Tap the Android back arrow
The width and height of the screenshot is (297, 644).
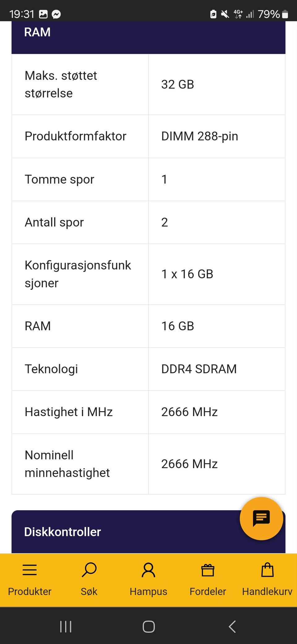click(x=232, y=626)
